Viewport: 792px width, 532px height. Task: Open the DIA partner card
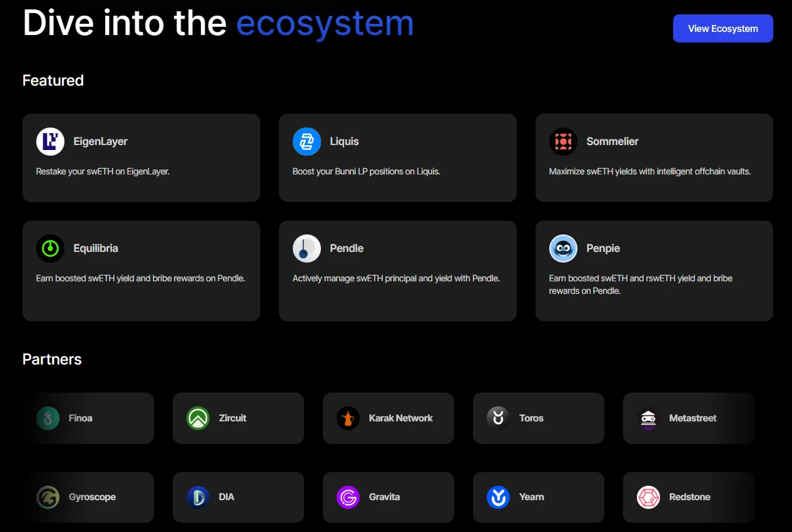point(238,497)
